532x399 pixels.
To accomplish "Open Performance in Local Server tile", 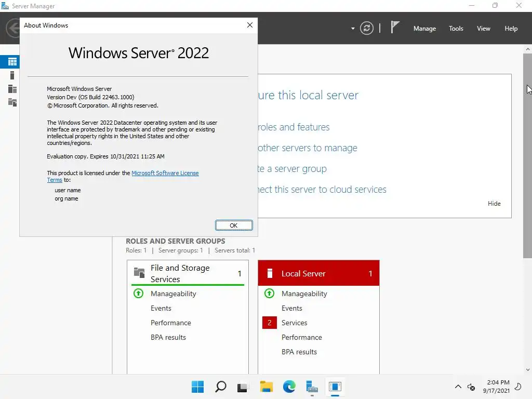I will click(302, 337).
